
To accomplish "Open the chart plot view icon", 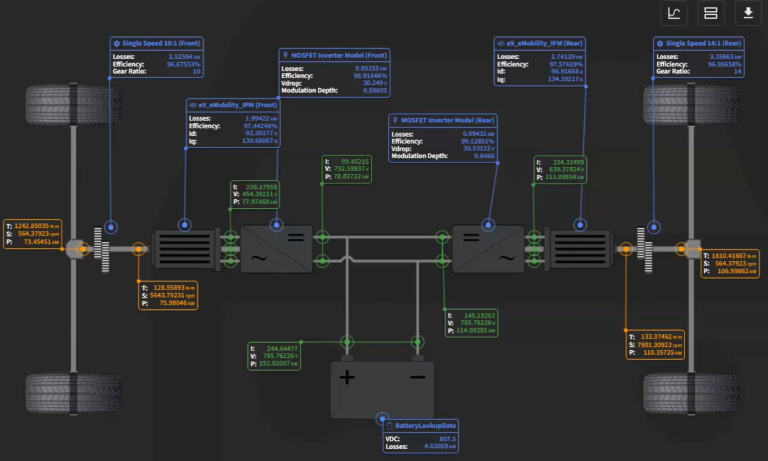I will coord(675,14).
